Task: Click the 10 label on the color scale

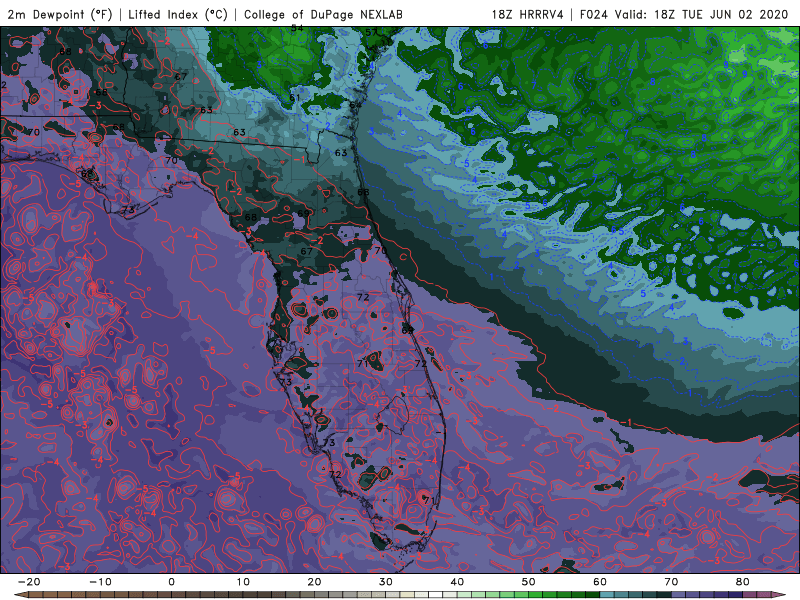Action: [243, 582]
